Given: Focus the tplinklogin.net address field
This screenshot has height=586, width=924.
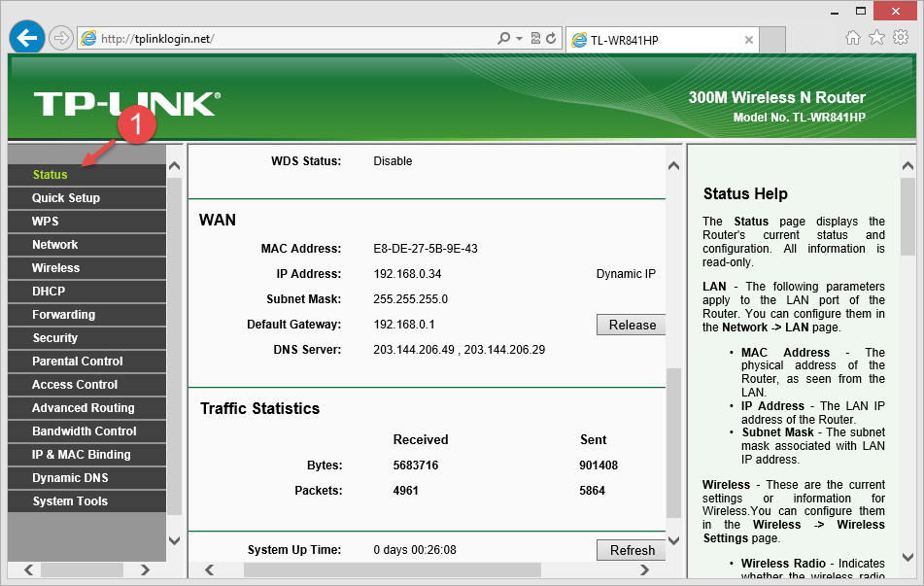Looking at the screenshot, I should [x=294, y=39].
